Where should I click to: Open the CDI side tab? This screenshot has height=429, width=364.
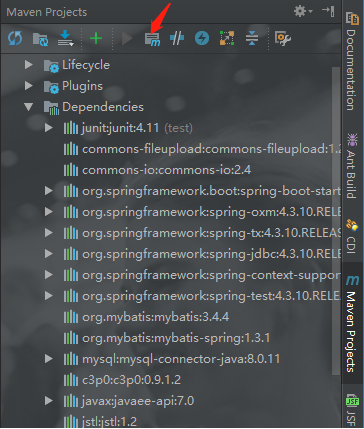tap(352, 236)
